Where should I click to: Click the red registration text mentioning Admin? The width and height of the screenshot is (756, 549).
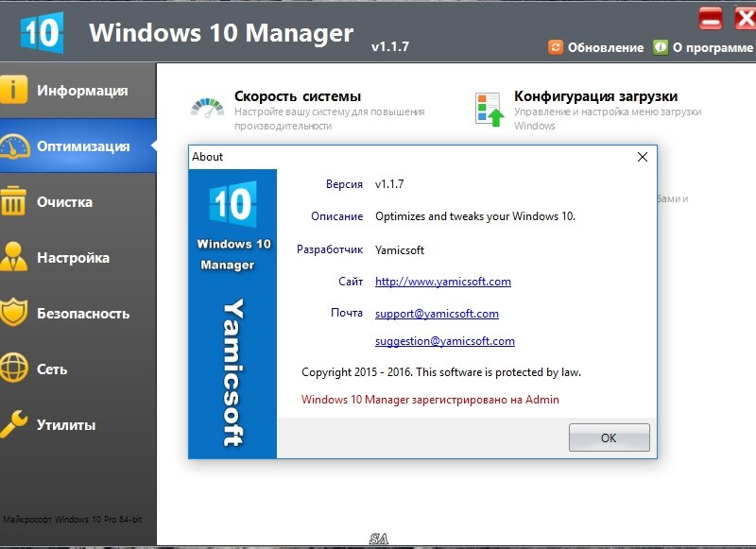click(x=430, y=400)
